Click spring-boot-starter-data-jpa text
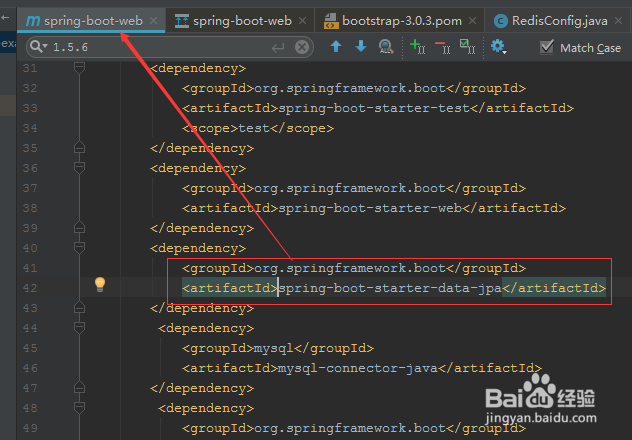Image resolution: width=632 pixels, height=440 pixels. (x=390, y=288)
